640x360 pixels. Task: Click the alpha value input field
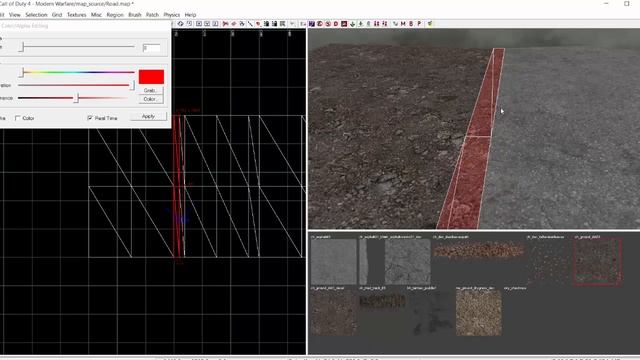(x=151, y=48)
